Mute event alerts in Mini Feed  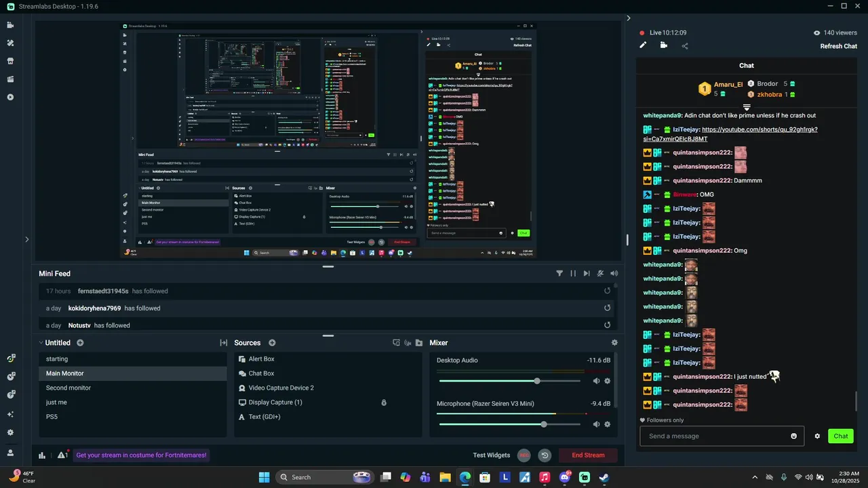[x=600, y=273]
